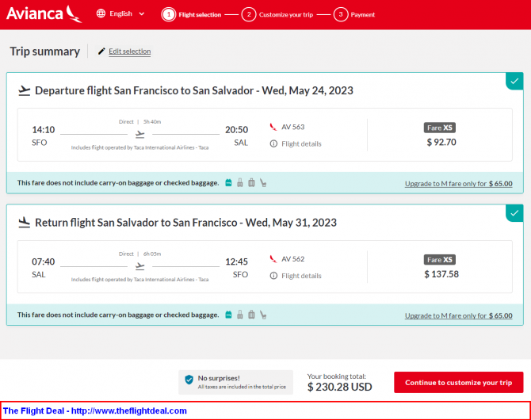The image size is (531, 420).
Task: Upgrade return flight to M fare
Action: 459,315
